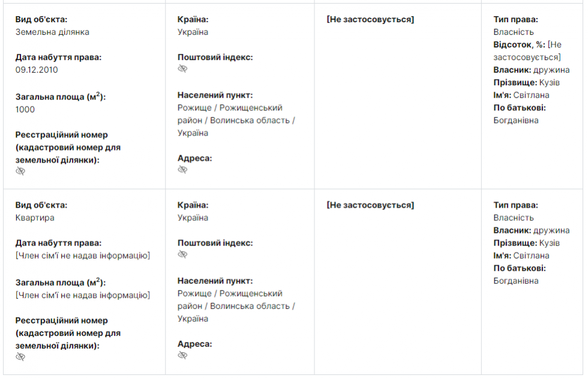Click '[Не застосовується]' in the apartment row
The width and height of the screenshot is (588, 378).
370,205
